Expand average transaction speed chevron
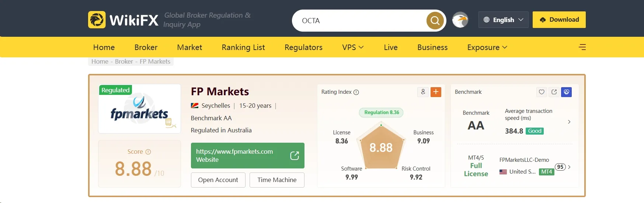 coord(569,122)
